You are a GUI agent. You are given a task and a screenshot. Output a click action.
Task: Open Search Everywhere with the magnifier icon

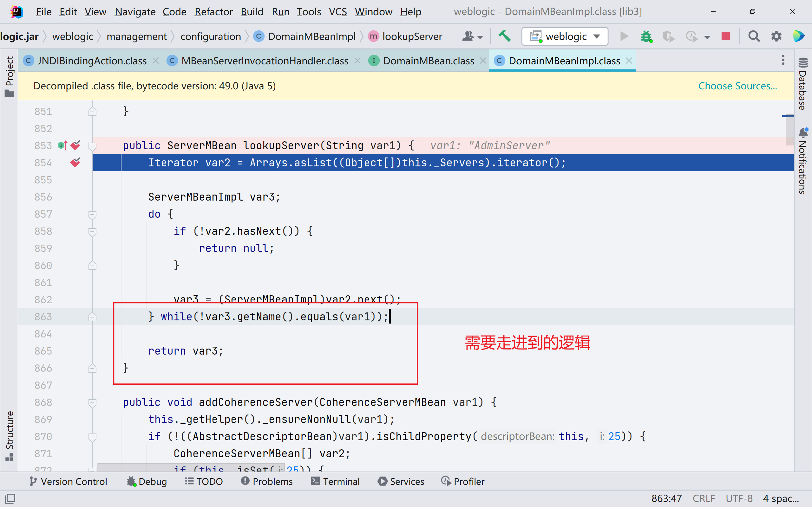tap(754, 36)
